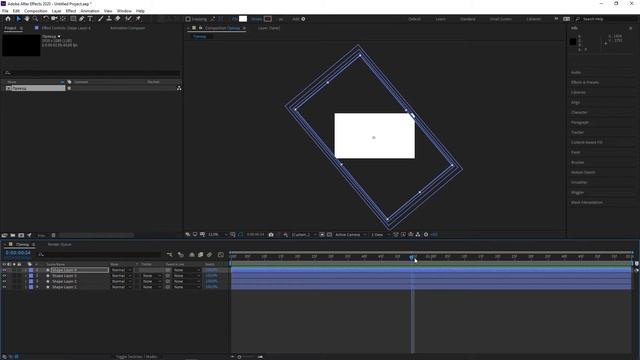Open the Animation menu
This screenshot has height=360, width=640.
pyautogui.click(x=90, y=11)
